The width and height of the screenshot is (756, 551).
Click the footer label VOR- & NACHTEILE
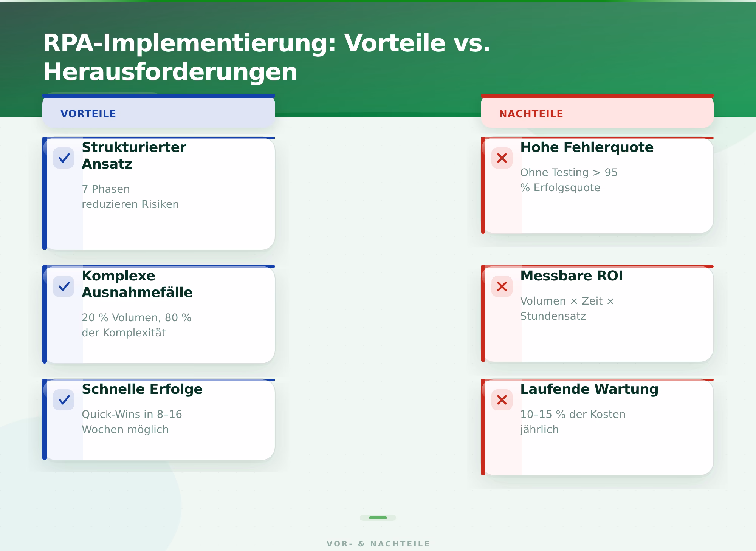(x=378, y=544)
